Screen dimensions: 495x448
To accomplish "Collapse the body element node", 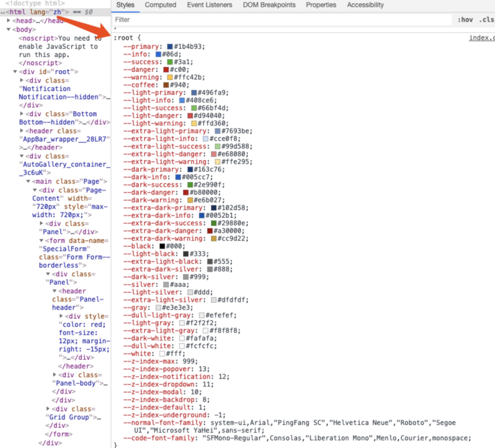I will tap(8, 30).
